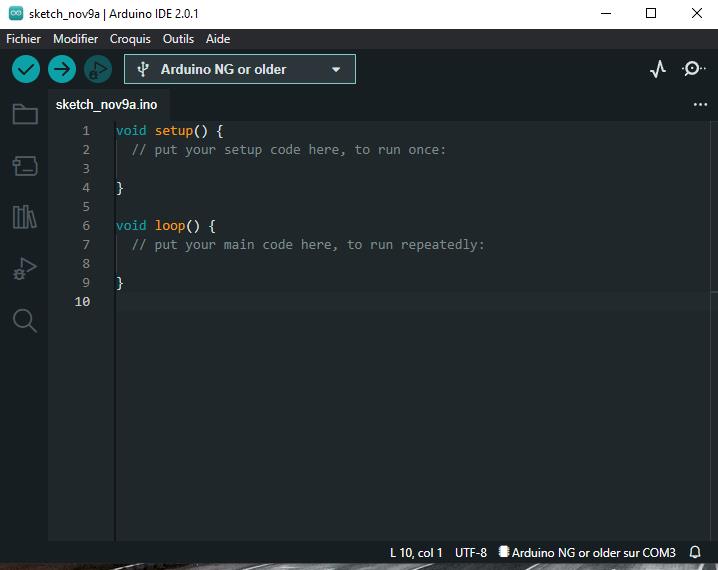This screenshot has width=718, height=570.
Task: Open the Sketchbook folder sidebar icon
Action: [25, 114]
